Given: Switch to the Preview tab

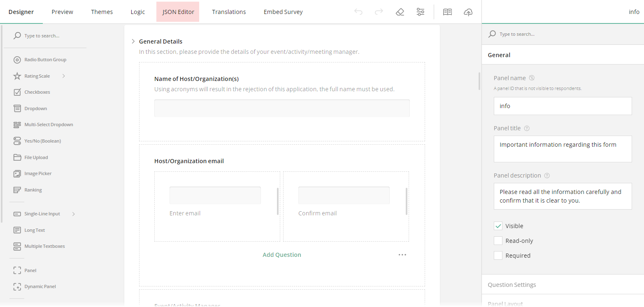Looking at the screenshot, I should coord(62,12).
